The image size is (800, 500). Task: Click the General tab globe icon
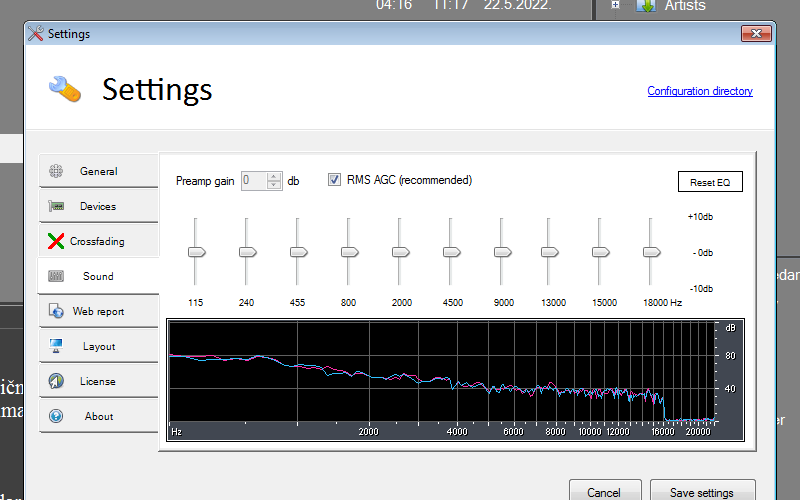point(56,171)
